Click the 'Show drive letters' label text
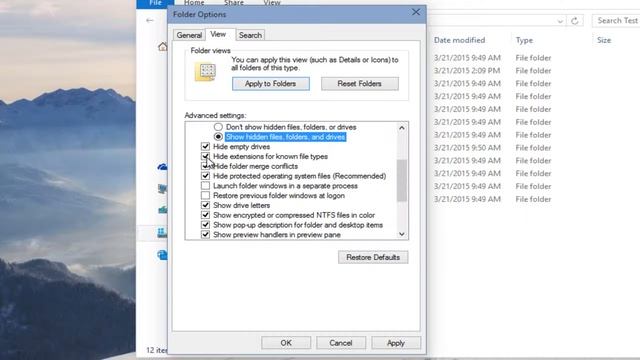 click(x=241, y=205)
